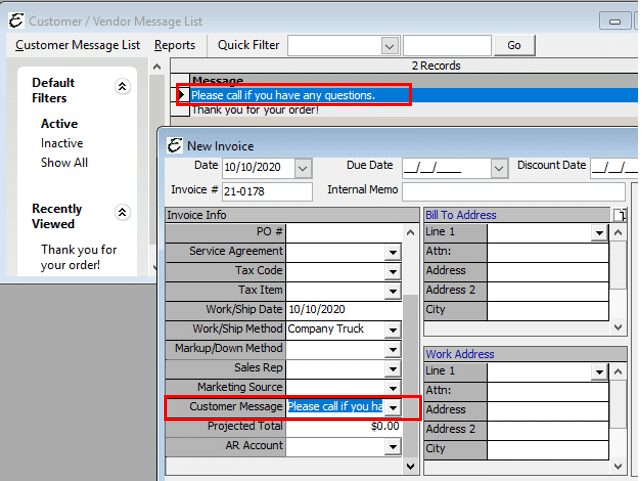Click the invoice Date field
The width and height of the screenshot is (643, 481).
(258, 168)
